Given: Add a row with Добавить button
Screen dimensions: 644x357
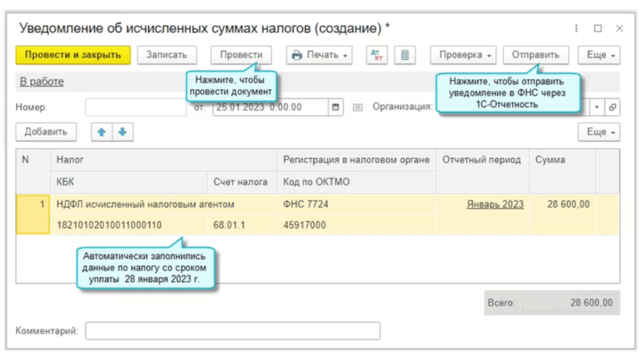Looking at the screenshot, I should pyautogui.click(x=46, y=132).
